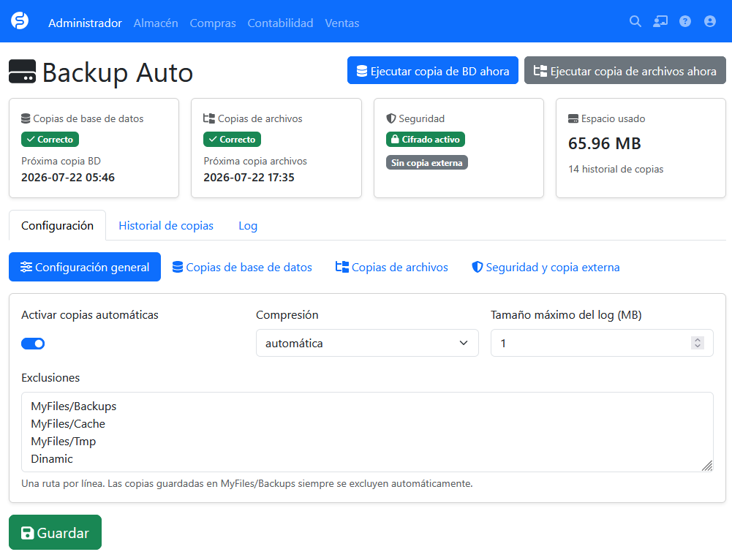This screenshot has height=560, width=732.
Task: Click inside the Exclusiones textarea
Action: 367,432
